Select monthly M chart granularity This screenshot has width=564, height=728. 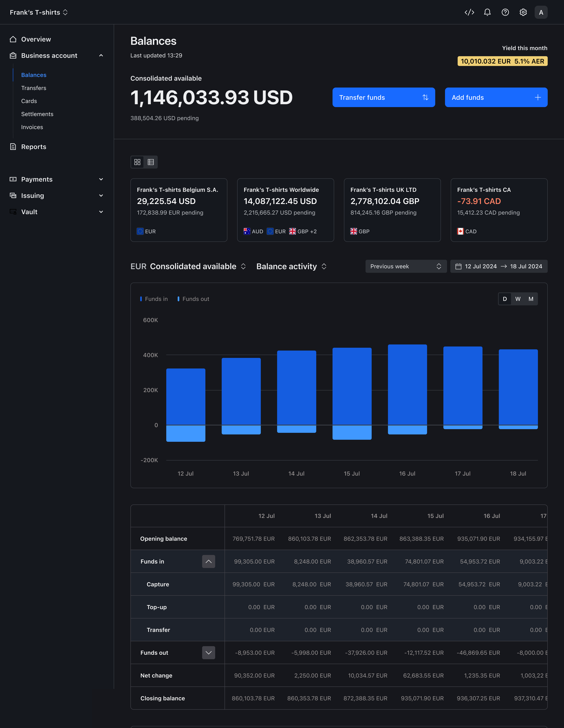531,299
